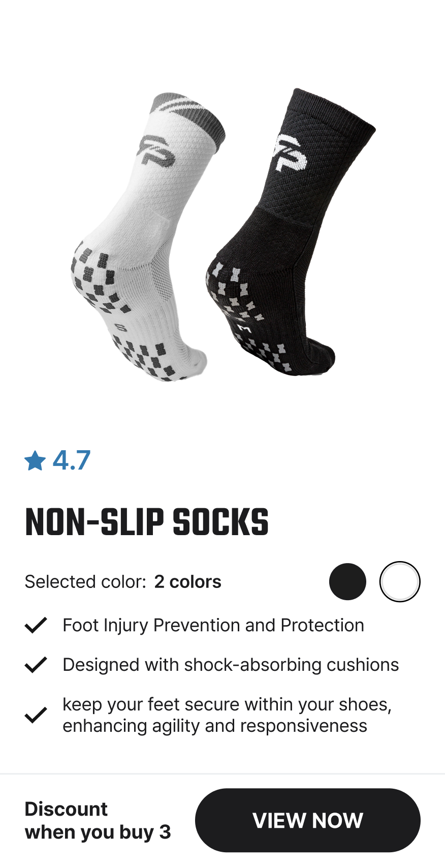This screenshot has width=445, height=868.
Task: Click the NON-SLIP SOCKS product title
Action: (x=147, y=522)
